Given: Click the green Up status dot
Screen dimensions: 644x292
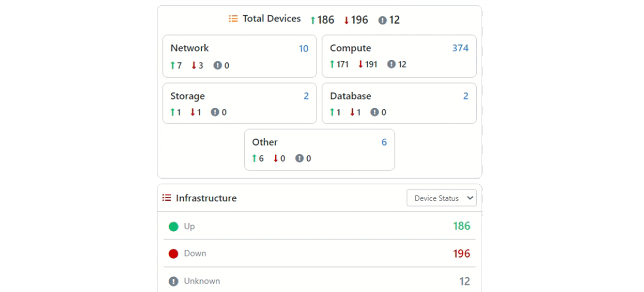Looking at the screenshot, I should (x=173, y=227).
